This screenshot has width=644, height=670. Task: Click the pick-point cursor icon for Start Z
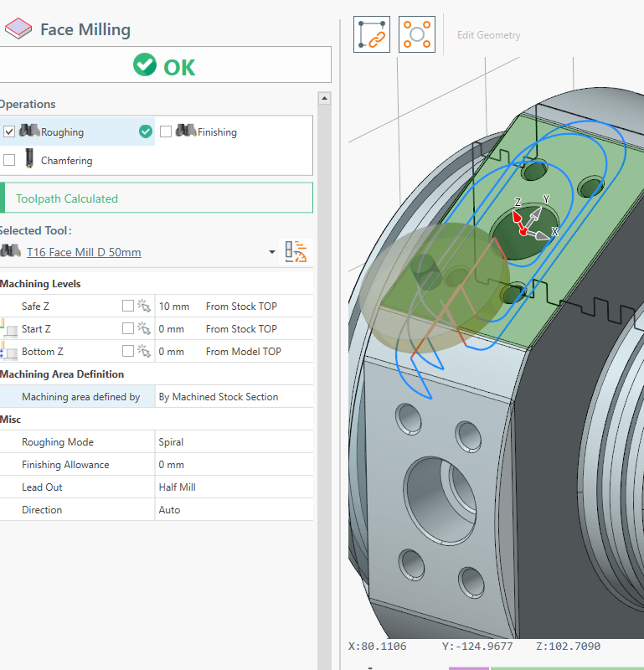coord(143,329)
